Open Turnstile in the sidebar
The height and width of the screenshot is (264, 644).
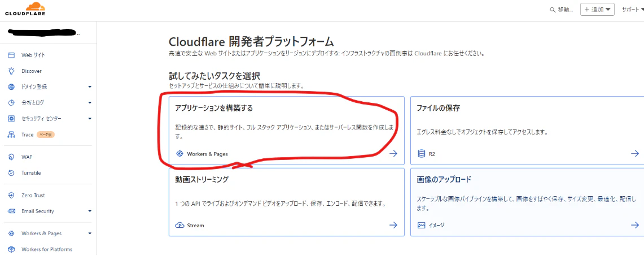point(31,173)
